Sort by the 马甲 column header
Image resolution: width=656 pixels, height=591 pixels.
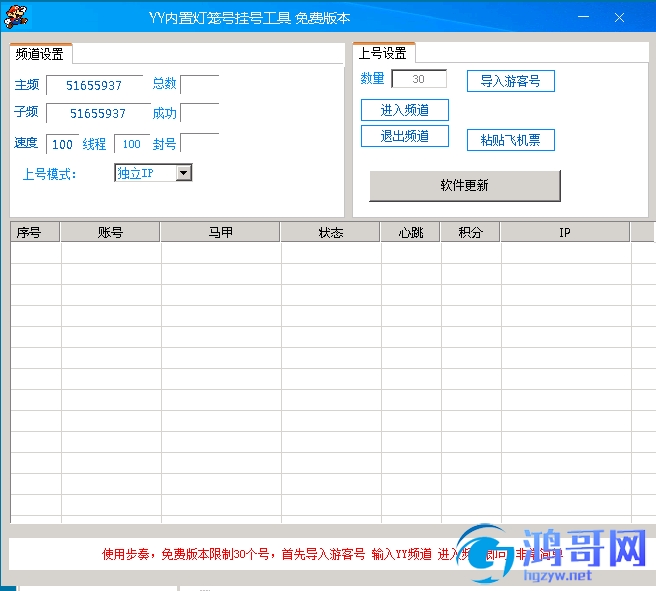[220, 232]
